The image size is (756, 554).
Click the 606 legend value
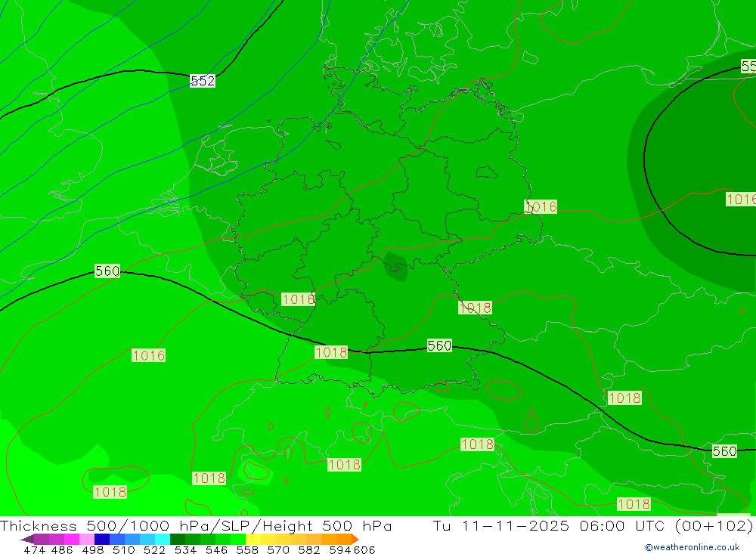click(x=364, y=549)
